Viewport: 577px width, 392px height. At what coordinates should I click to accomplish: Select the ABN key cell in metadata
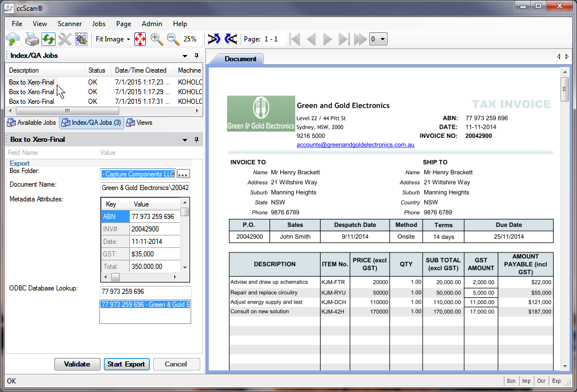[115, 217]
